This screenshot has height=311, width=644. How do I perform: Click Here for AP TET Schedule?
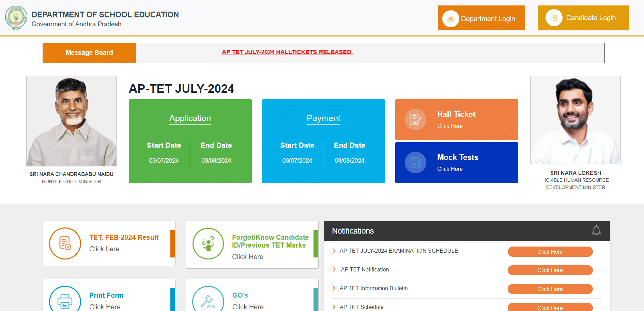pyautogui.click(x=550, y=307)
